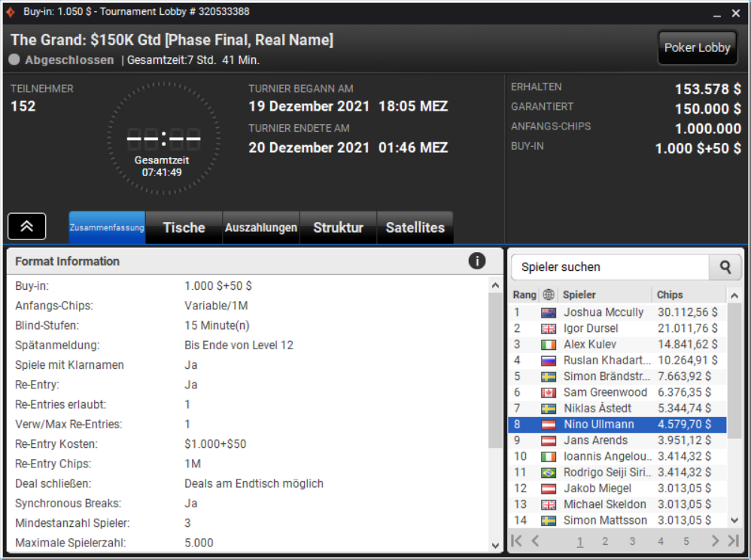
Task: Collapse header with double chevron up button
Action: click(27, 226)
